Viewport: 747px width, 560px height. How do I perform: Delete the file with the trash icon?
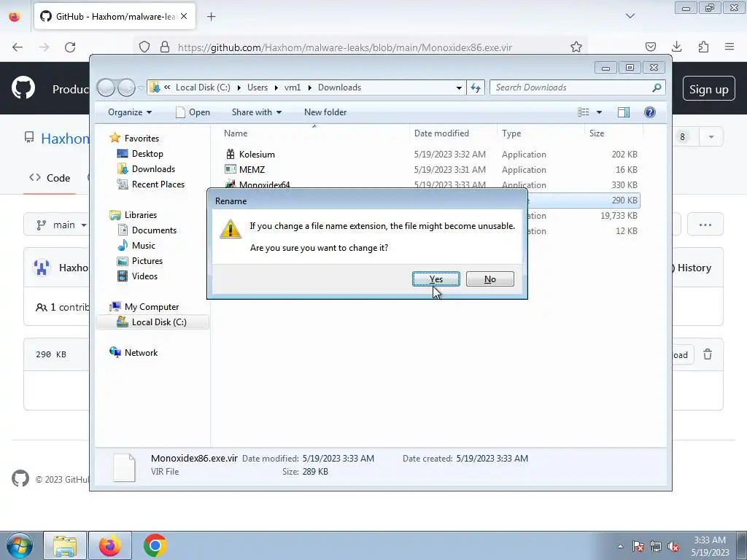point(708,354)
